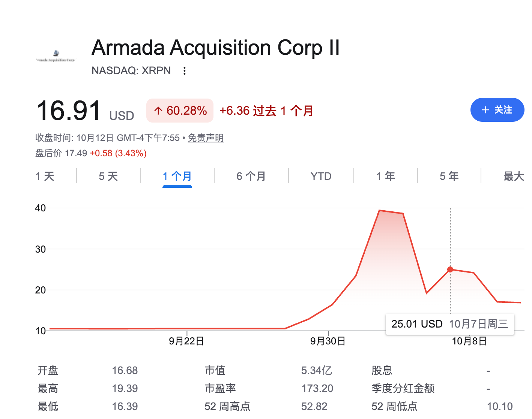Click the chart peak near 40
The image size is (532, 419).
pos(380,211)
